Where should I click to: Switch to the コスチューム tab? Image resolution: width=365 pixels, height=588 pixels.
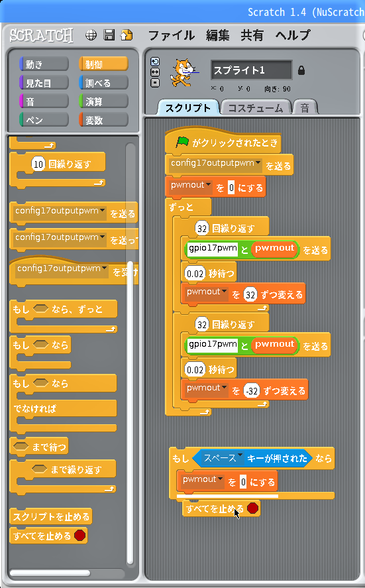[x=256, y=108]
